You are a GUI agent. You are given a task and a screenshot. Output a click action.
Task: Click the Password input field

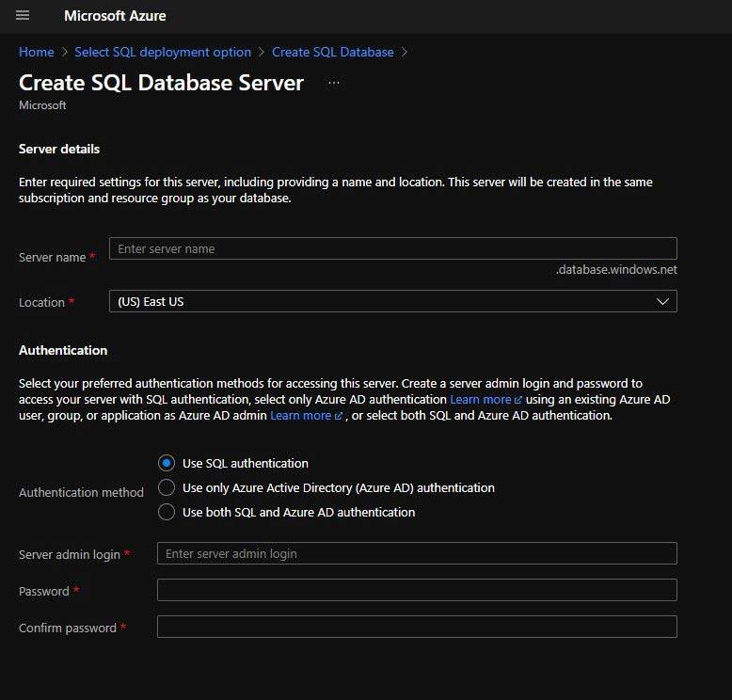[x=417, y=590]
